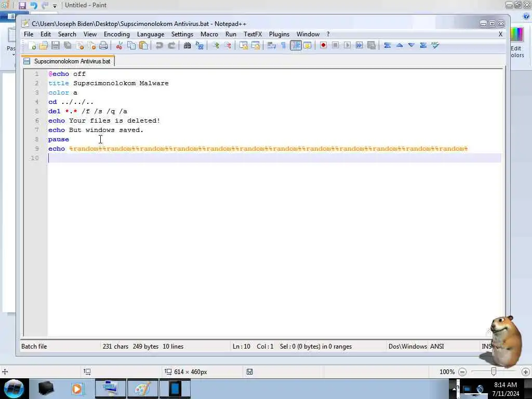Open the Windows Start orb

coord(14,389)
